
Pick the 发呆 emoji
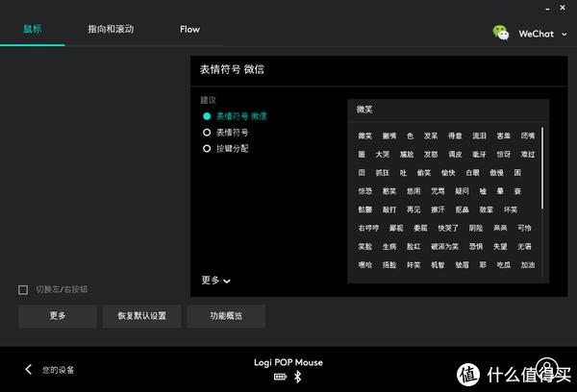(431, 136)
